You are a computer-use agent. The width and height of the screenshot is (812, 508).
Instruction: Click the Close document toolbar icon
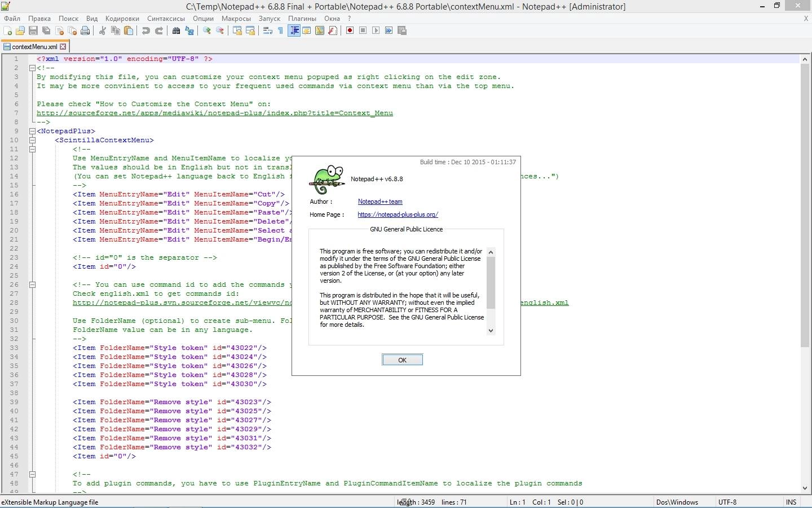pos(59,30)
